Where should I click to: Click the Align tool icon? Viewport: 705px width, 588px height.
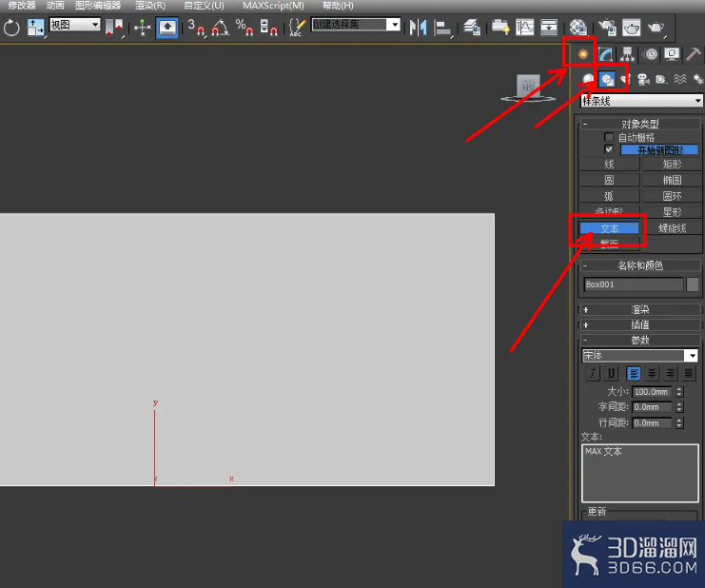tap(443, 28)
